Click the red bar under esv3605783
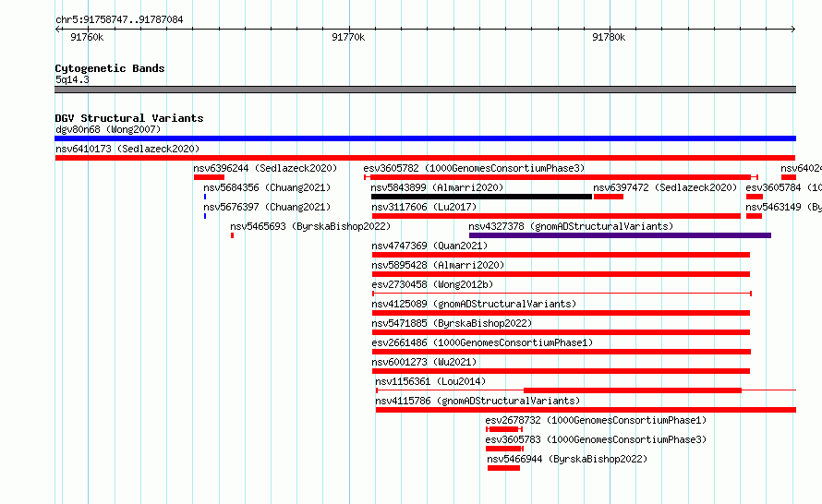822x504 pixels. [504, 449]
